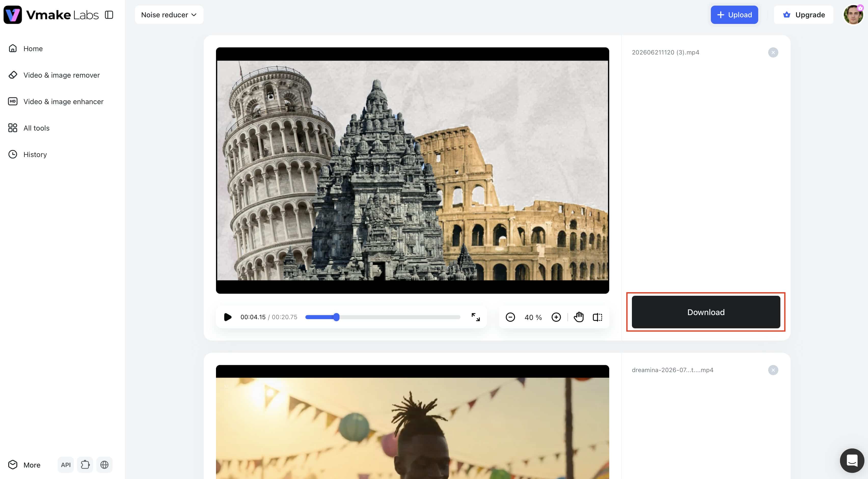868x479 pixels.
Task: Click the landmarks video preview
Action: point(412,170)
